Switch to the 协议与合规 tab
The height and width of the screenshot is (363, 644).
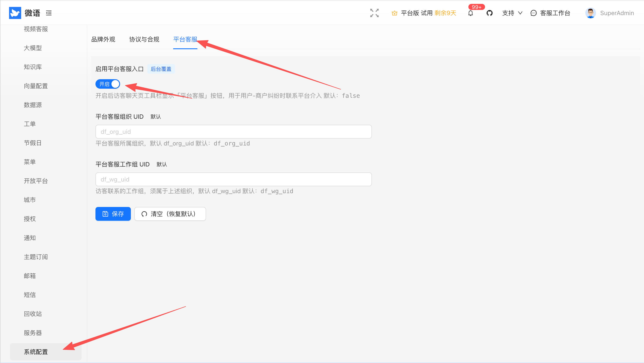(144, 39)
